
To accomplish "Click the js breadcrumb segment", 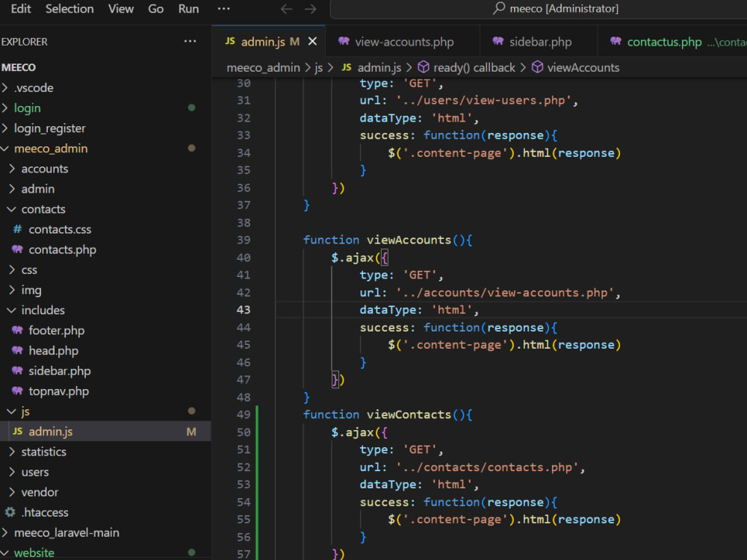I will (318, 68).
